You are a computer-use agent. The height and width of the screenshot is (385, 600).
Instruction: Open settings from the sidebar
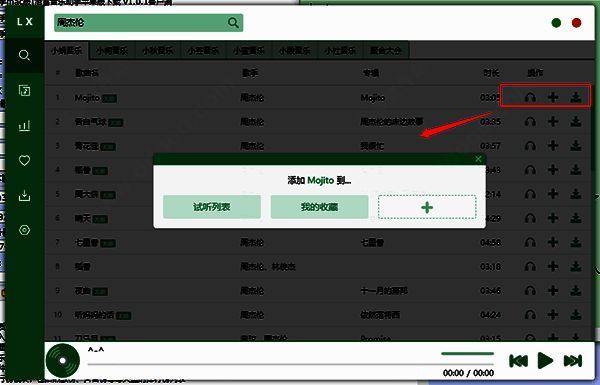(24, 230)
